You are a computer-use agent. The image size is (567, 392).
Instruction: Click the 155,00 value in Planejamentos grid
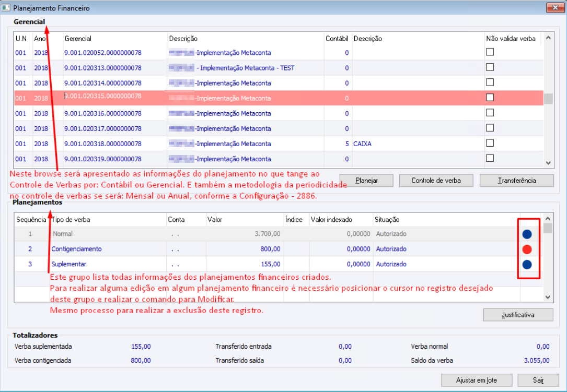point(271,265)
